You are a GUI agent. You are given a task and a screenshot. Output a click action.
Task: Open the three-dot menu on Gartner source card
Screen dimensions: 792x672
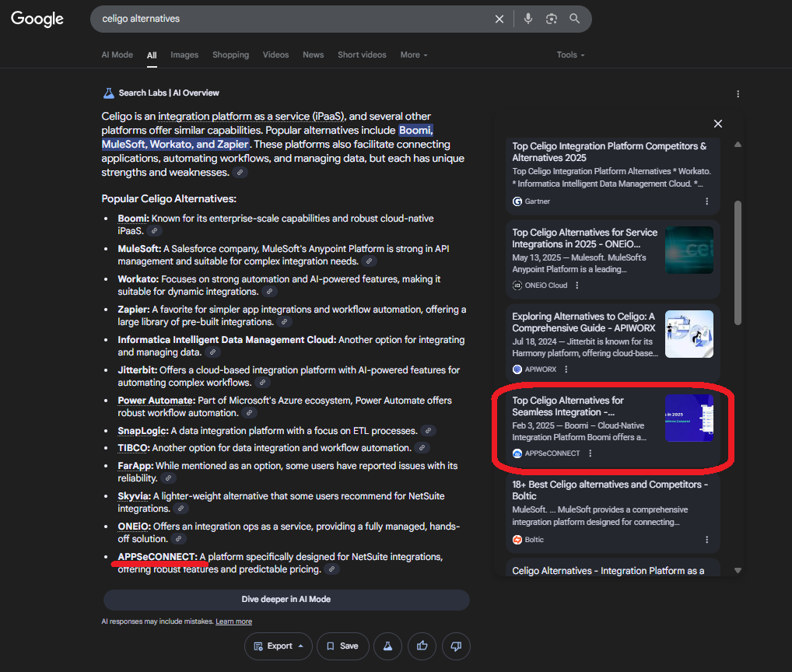click(706, 201)
